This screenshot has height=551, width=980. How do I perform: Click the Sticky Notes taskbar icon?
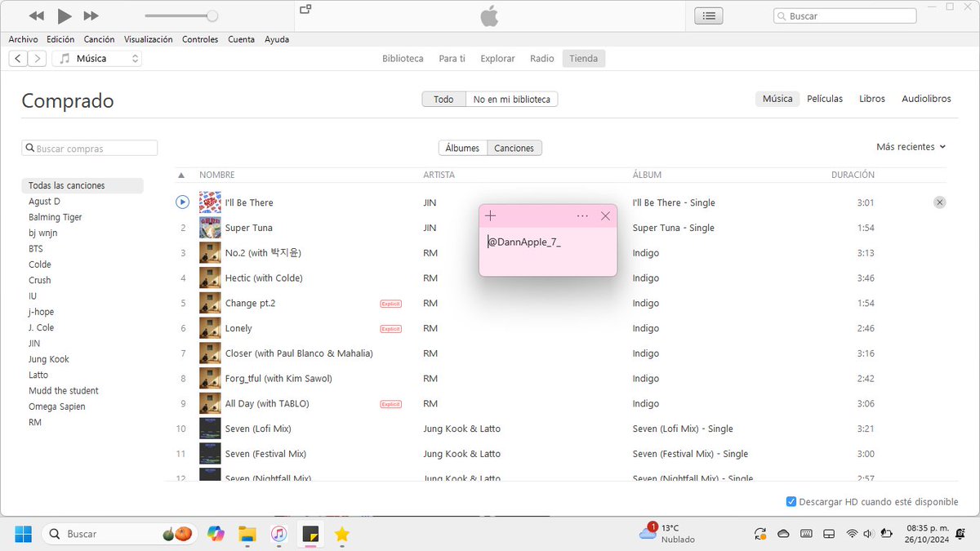[x=310, y=534]
